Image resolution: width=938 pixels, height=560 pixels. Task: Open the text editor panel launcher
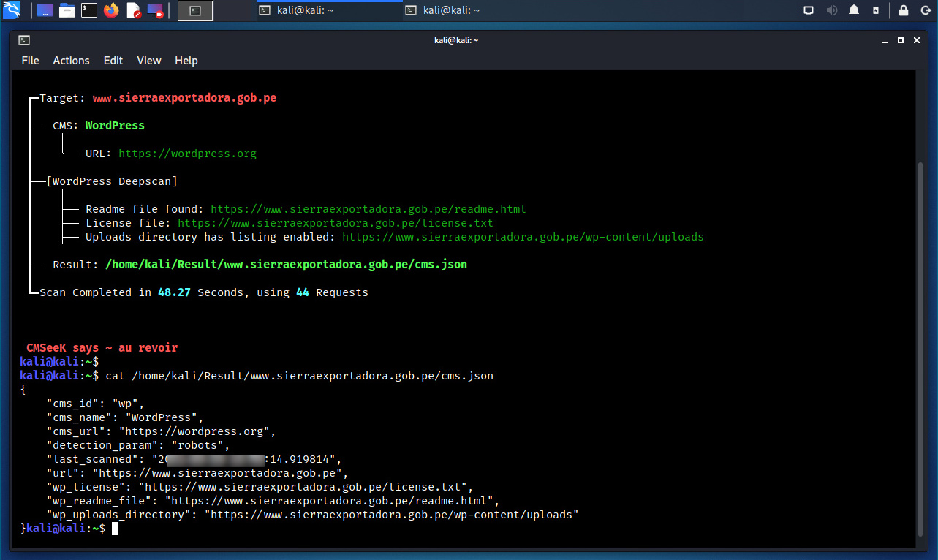(x=133, y=10)
